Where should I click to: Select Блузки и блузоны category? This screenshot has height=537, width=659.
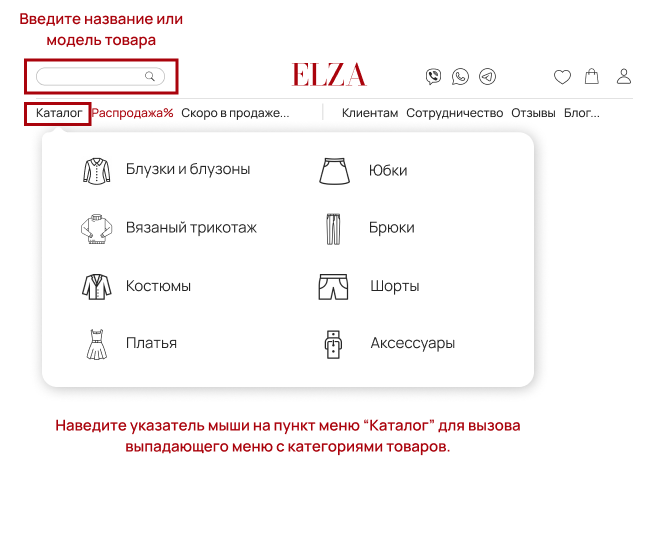click(188, 169)
